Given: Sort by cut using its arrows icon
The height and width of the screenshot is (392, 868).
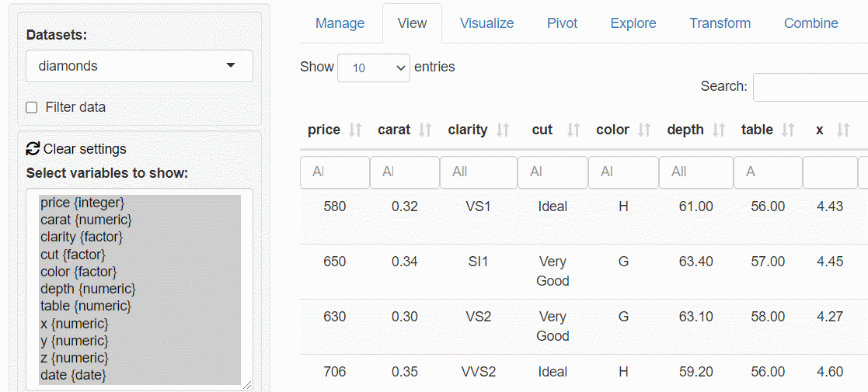Looking at the screenshot, I should pos(573,130).
